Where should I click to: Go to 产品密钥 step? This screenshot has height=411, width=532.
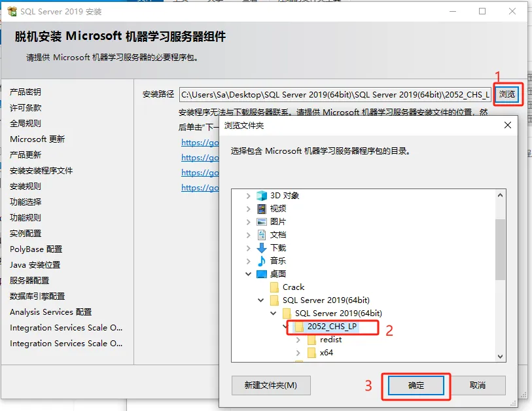[26, 92]
